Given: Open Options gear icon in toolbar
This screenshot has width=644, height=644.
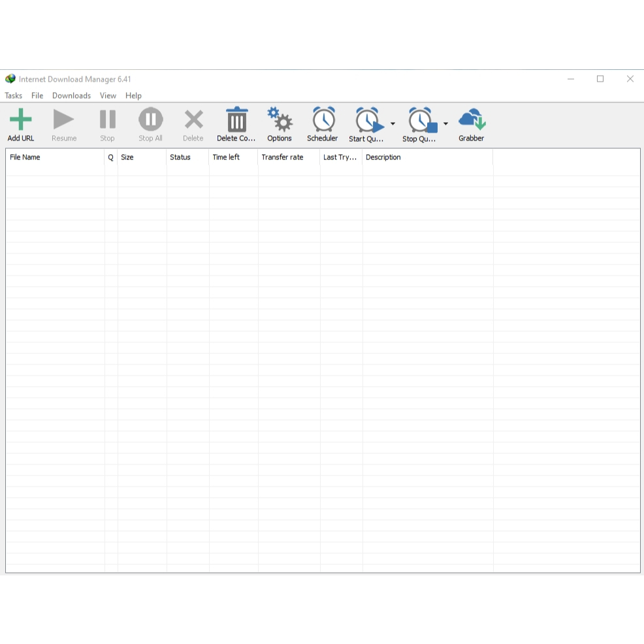Looking at the screenshot, I should (x=280, y=120).
